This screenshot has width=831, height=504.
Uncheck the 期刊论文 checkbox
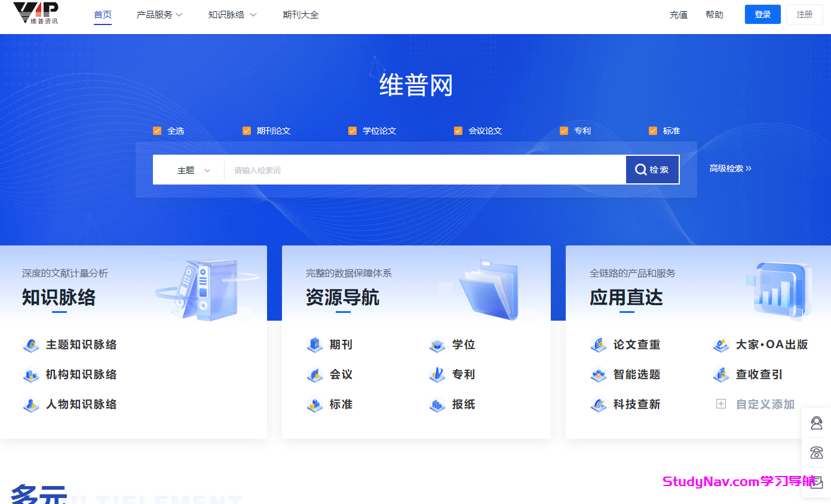(x=247, y=131)
